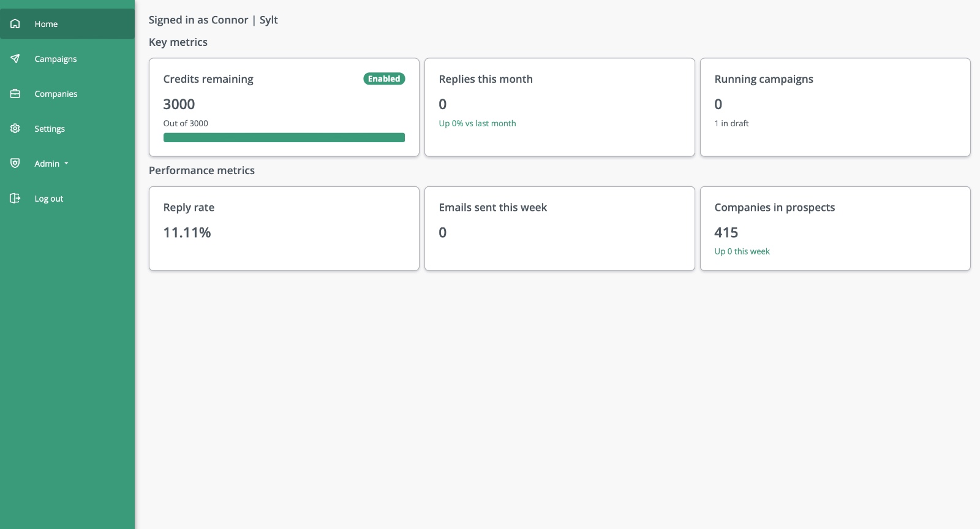Image resolution: width=980 pixels, height=529 pixels.
Task: Click the 3000 credits value
Action: tap(179, 104)
